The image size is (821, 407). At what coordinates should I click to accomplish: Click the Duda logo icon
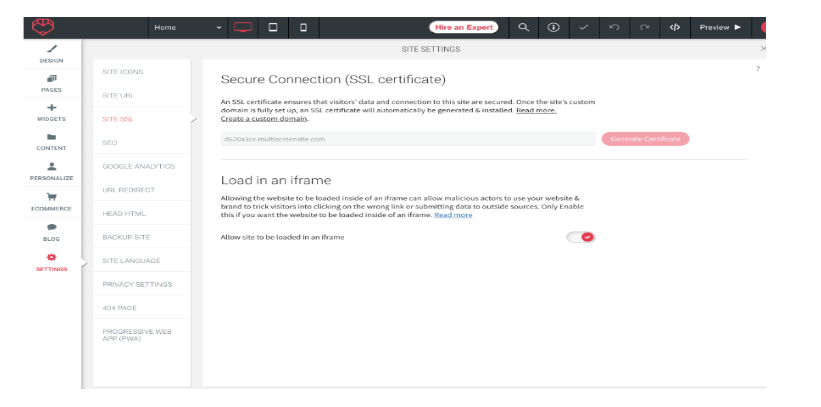[x=42, y=27]
